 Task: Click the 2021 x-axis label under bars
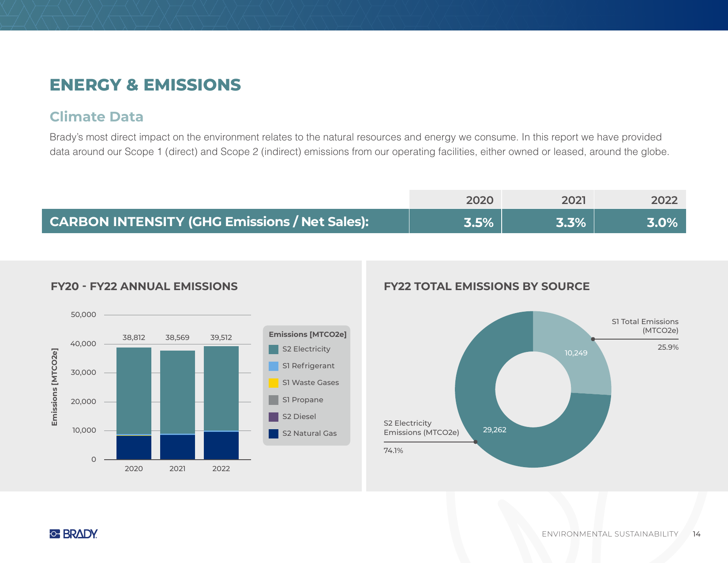tap(177, 469)
